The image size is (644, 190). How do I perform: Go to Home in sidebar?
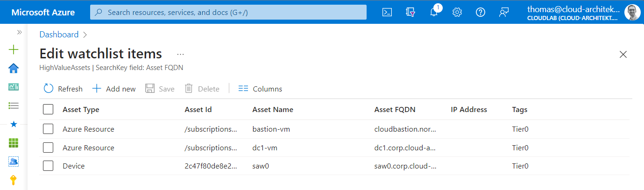[14, 69]
